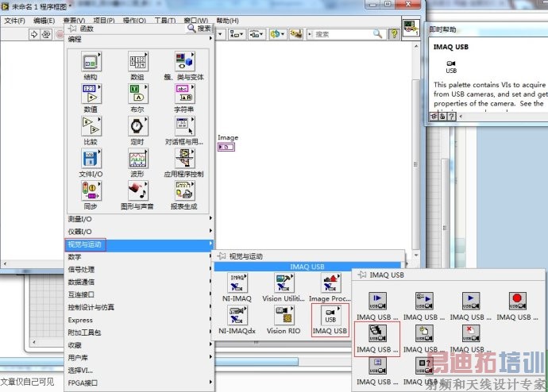Toggle the pin on the 视觉与运动 palette

pos(222,256)
